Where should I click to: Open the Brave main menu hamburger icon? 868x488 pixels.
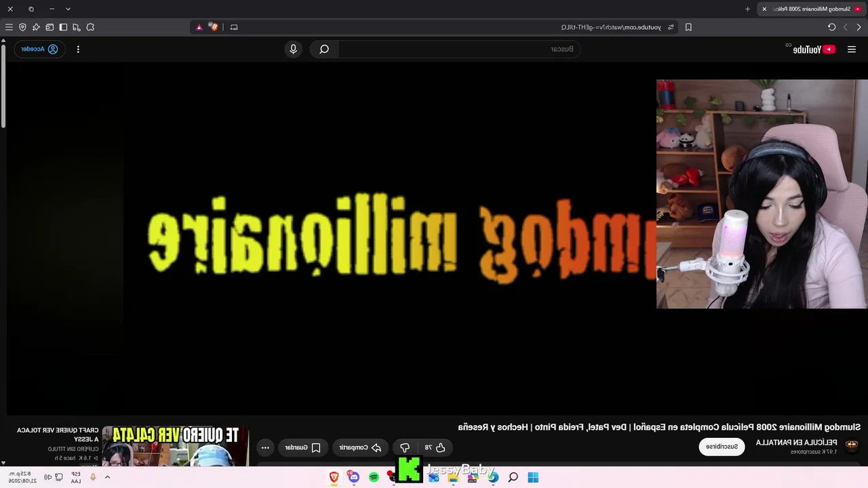tap(9, 27)
